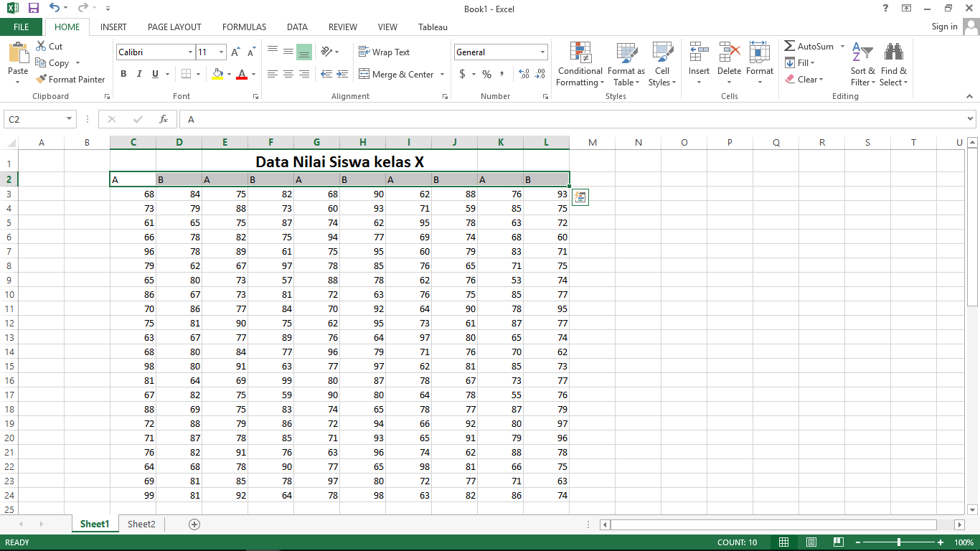Expand the Font Size dropdown
This screenshot has width=980, height=551.
[x=220, y=52]
